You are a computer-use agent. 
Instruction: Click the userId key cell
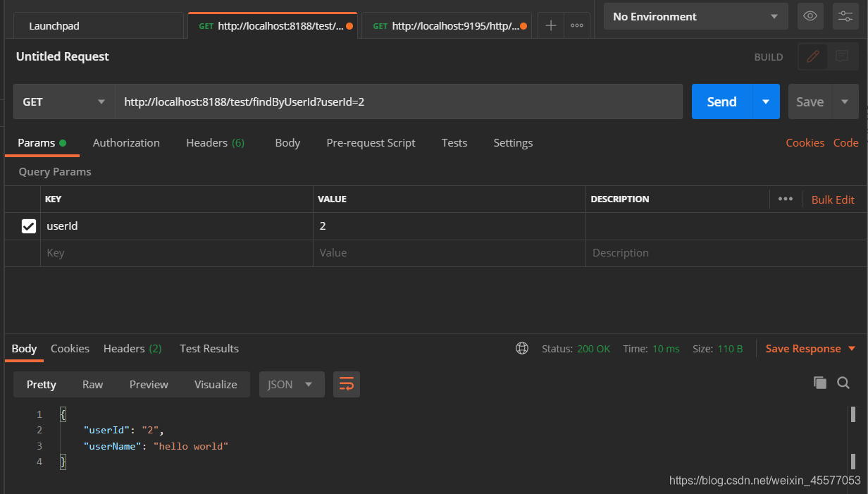coord(176,226)
